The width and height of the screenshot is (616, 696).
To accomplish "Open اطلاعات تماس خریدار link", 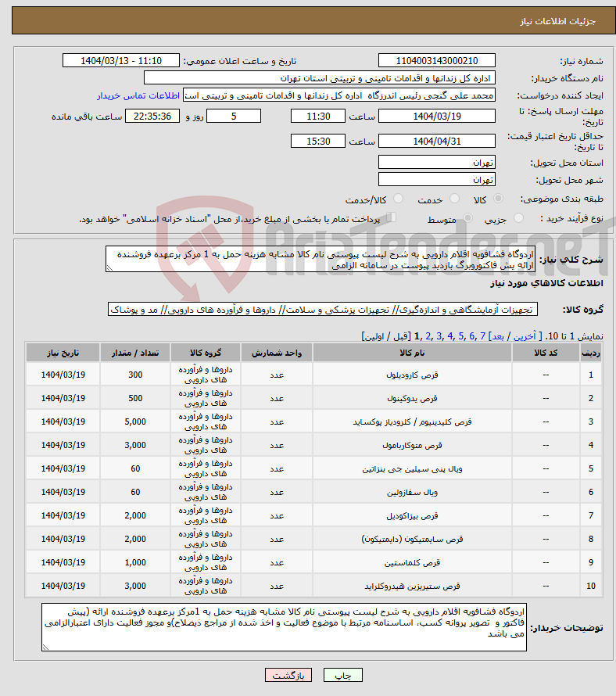I will point(138,96).
